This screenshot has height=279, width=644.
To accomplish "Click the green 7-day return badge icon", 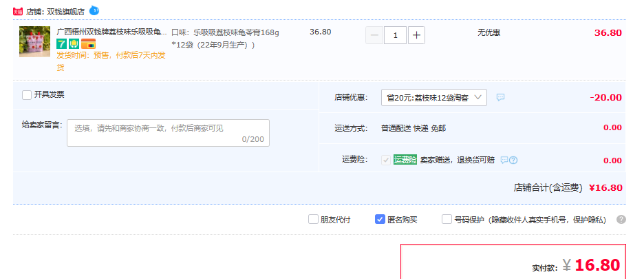I will pos(62,43).
